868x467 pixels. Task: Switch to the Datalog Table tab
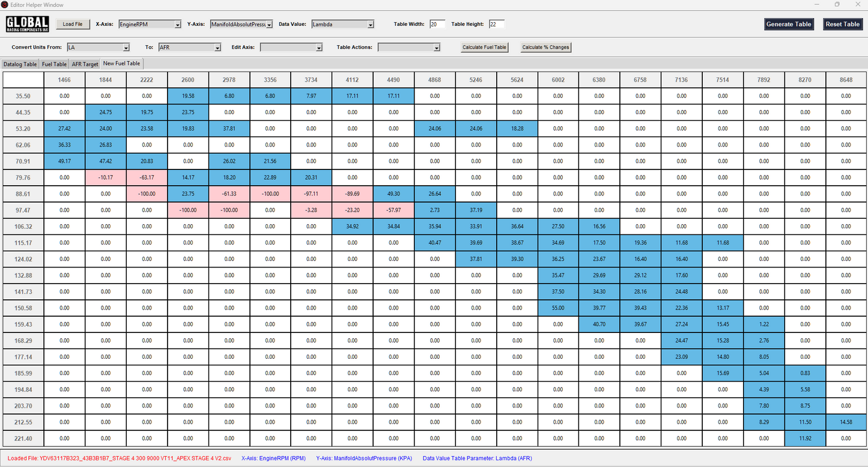tap(20, 64)
